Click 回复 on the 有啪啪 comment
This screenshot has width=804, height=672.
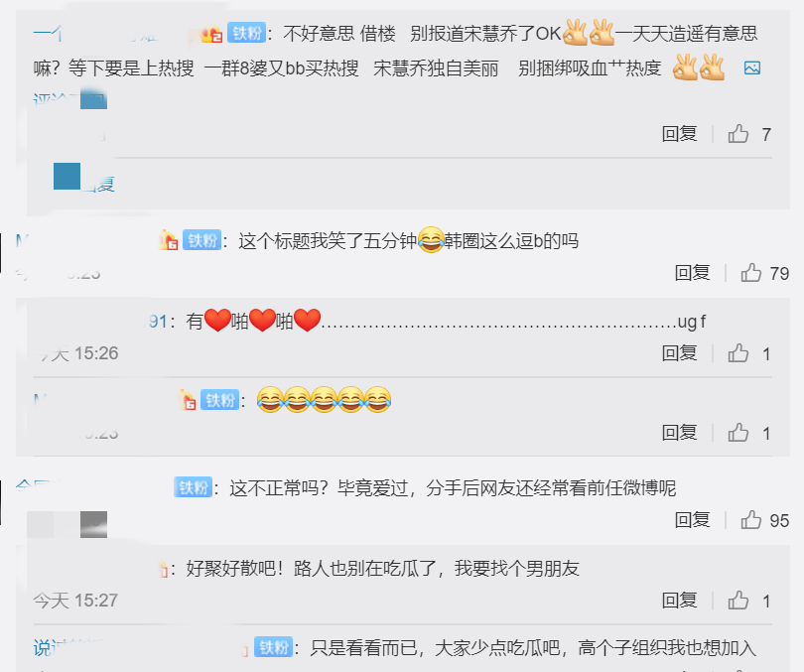[679, 353]
